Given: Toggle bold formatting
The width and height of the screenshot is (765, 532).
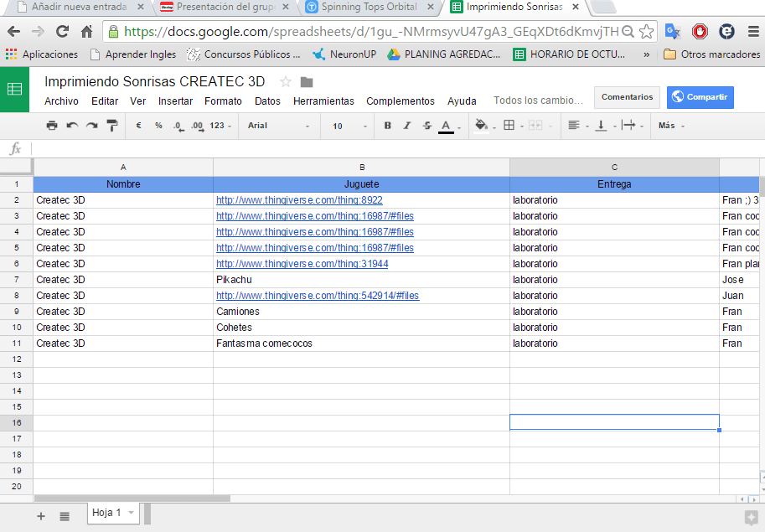Looking at the screenshot, I should pyautogui.click(x=387, y=125).
